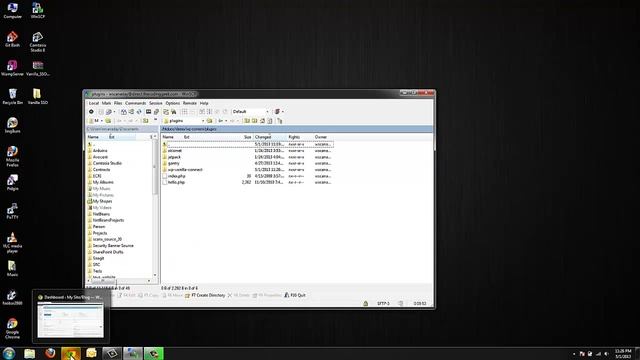The image size is (640, 360).
Task: Open the Commands menu
Action: [136, 103]
